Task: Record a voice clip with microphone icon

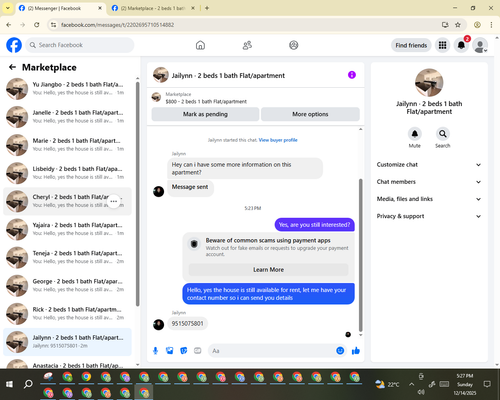Action: point(155,351)
